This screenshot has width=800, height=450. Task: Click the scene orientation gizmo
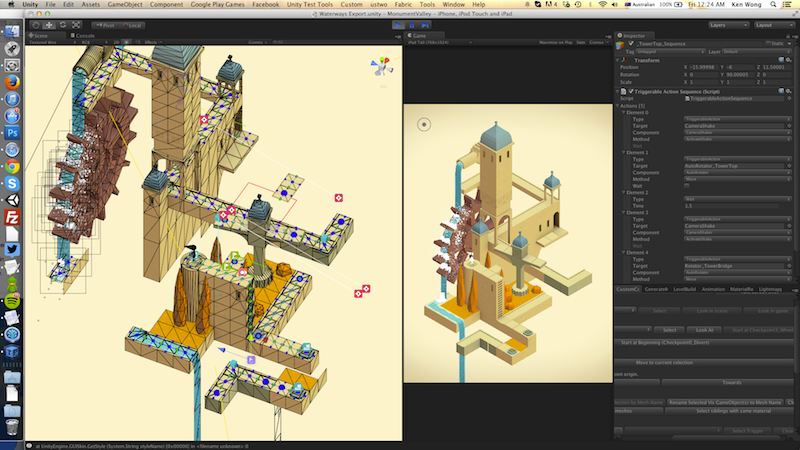pyautogui.click(x=382, y=66)
